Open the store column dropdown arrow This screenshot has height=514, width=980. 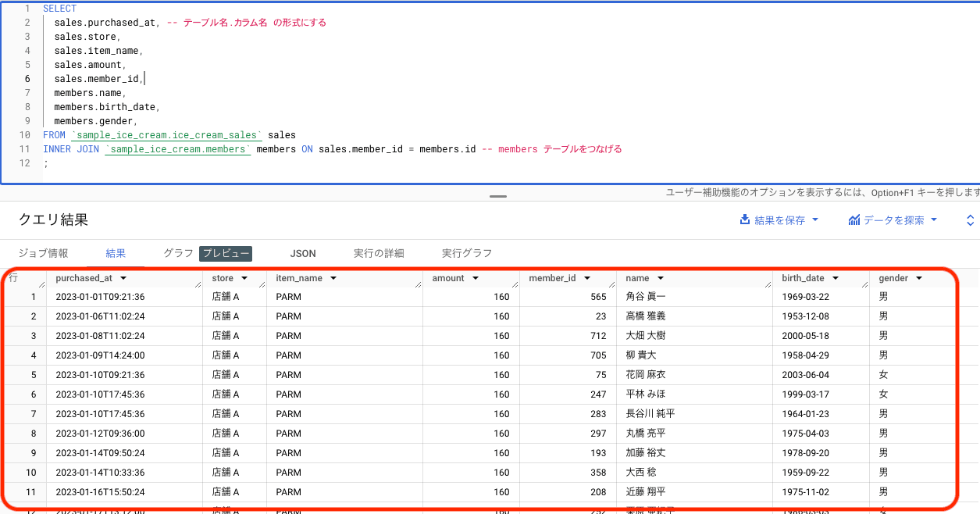tap(244, 278)
